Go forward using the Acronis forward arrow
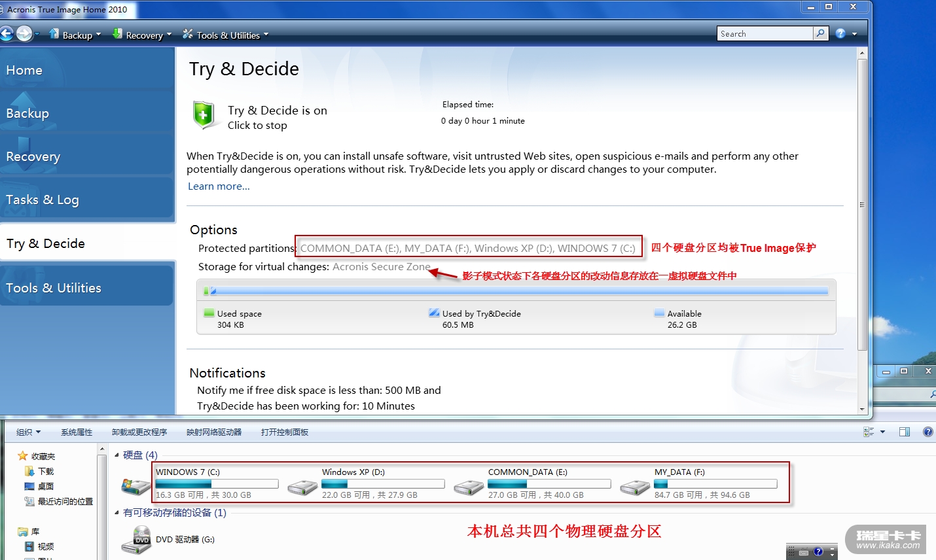The image size is (936, 560). coord(24,33)
